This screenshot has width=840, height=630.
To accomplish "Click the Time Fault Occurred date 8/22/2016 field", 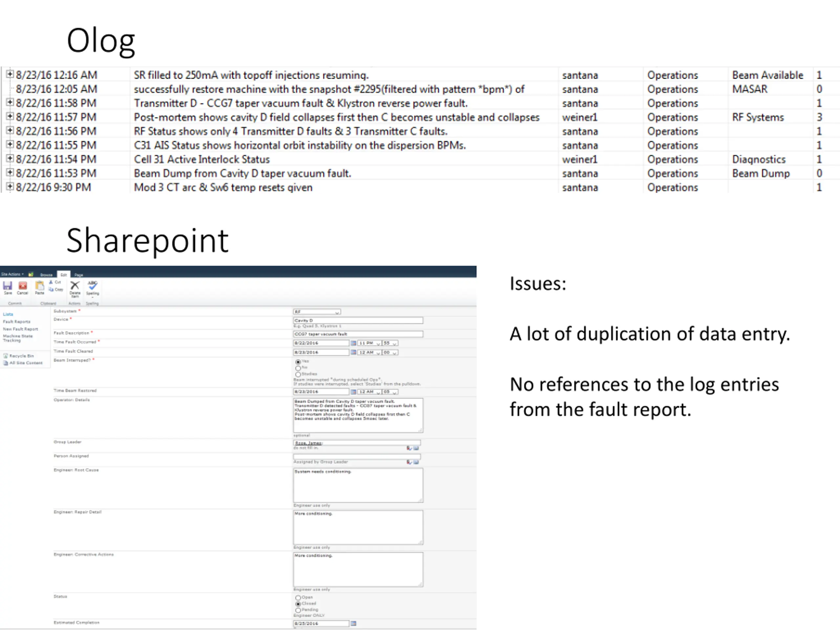I will [x=321, y=343].
